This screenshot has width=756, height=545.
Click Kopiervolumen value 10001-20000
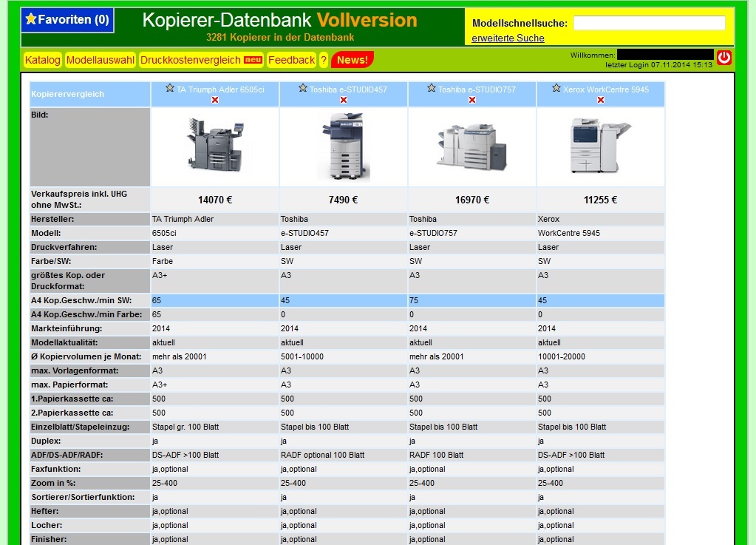pyautogui.click(x=562, y=356)
